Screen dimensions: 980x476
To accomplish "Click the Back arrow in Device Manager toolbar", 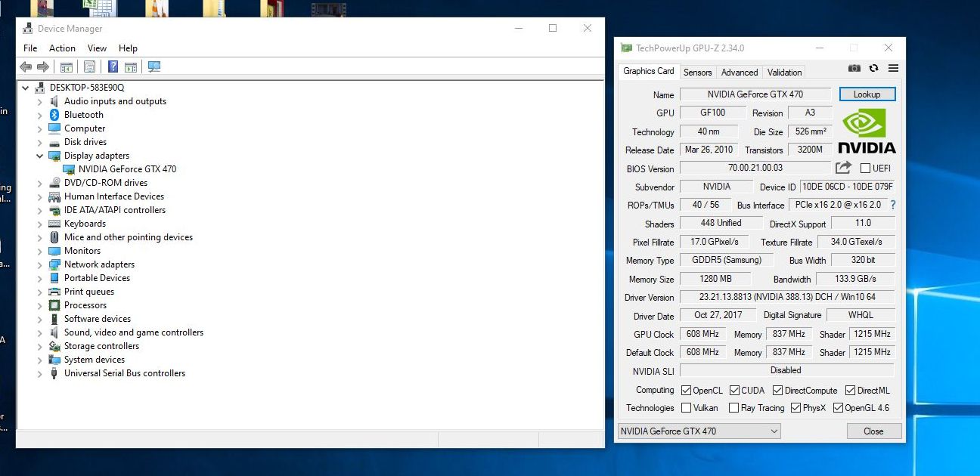I will tap(26, 66).
